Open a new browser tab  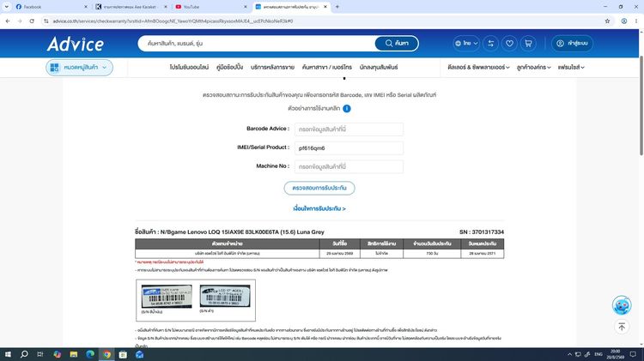click(x=337, y=7)
